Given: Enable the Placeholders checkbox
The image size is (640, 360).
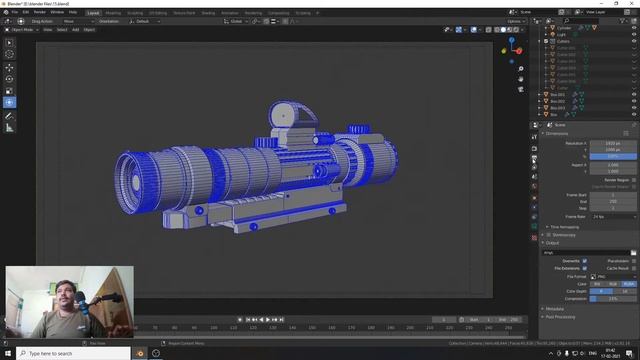Looking at the screenshot, I should (633, 261).
